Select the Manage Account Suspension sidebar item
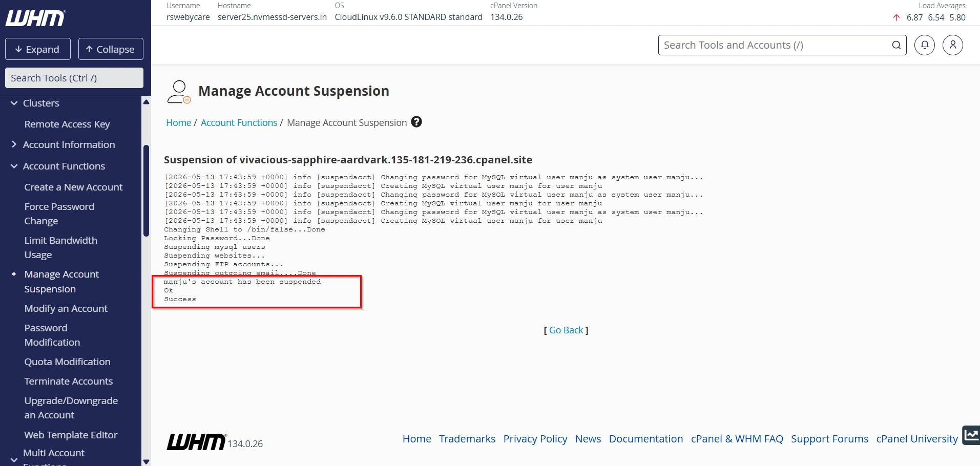The image size is (980, 466). click(61, 281)
